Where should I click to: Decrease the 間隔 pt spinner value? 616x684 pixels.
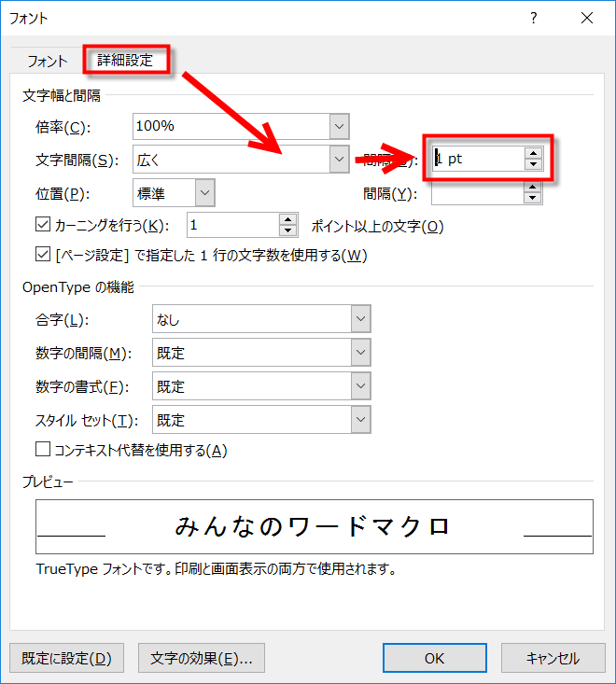[533, 165]
